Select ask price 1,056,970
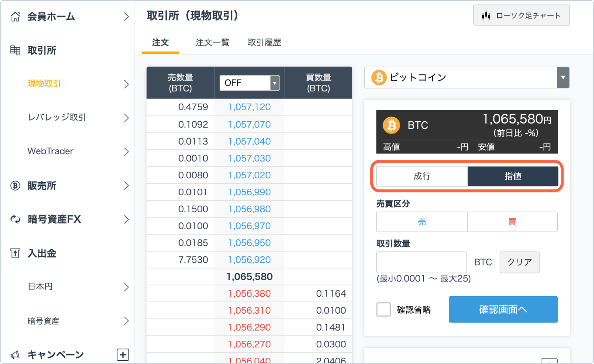 (250, 226)
